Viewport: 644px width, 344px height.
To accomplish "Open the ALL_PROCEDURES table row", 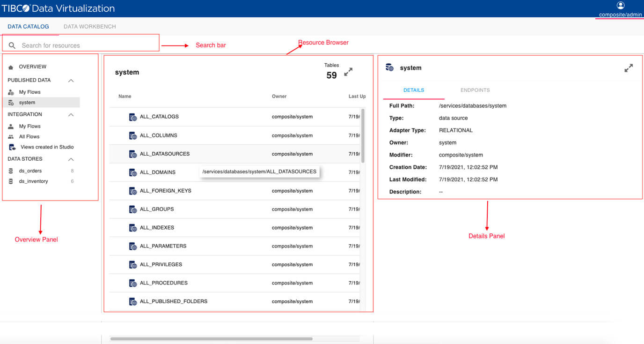I will click(x=235, y=283).
